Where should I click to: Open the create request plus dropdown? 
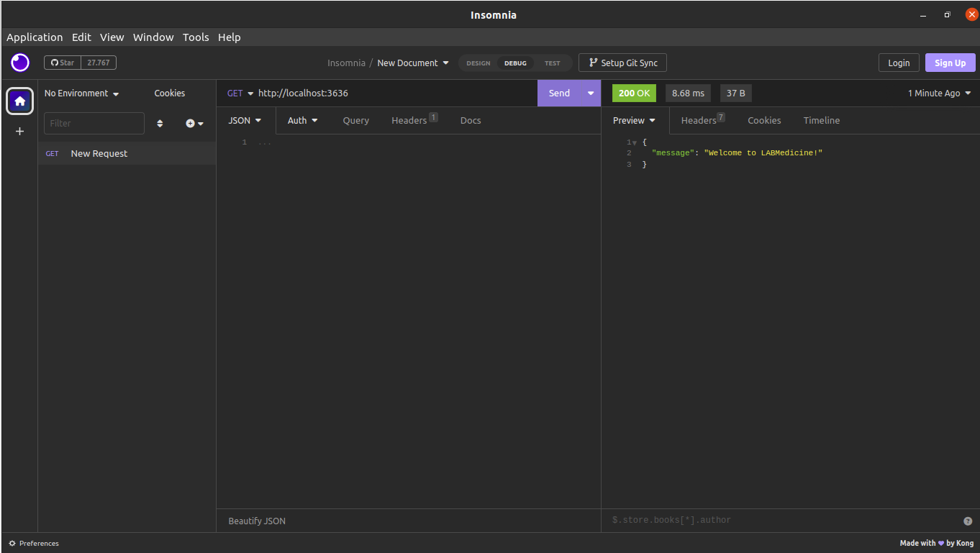coord(194,124)
